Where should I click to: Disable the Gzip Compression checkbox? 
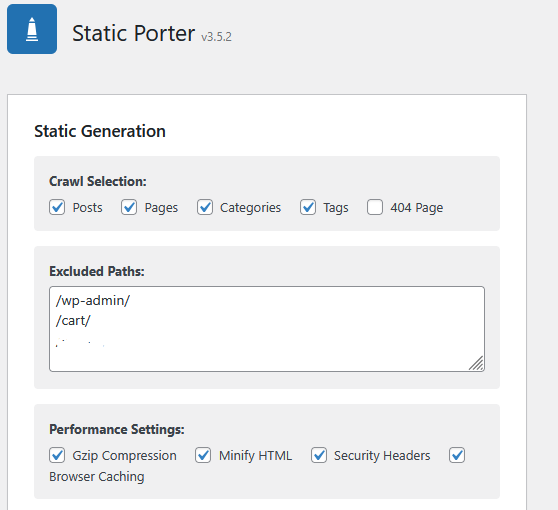pos(57,455)
